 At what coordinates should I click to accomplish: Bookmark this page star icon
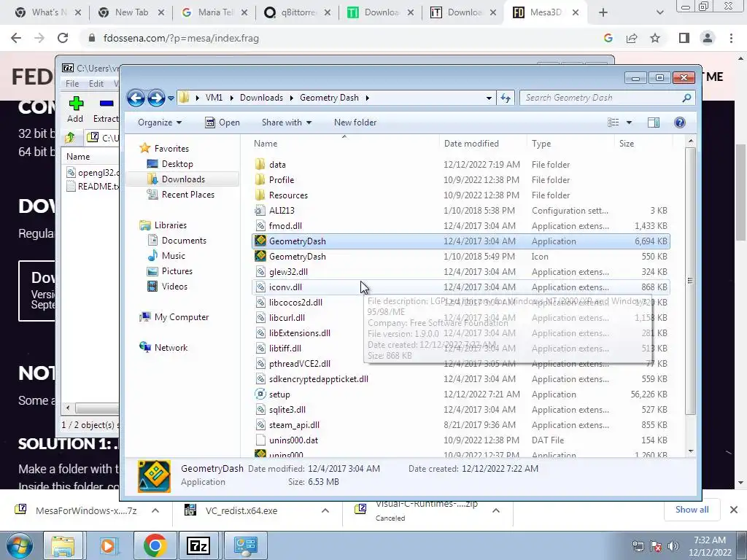coord(655,38)
